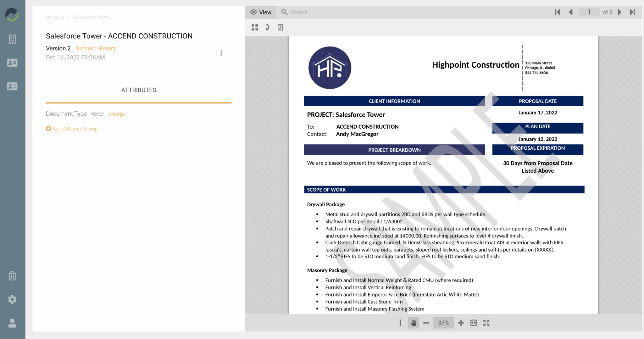Select the ATTRIBUTES tab
Screen dimensions: 644x339
point(139,90)
